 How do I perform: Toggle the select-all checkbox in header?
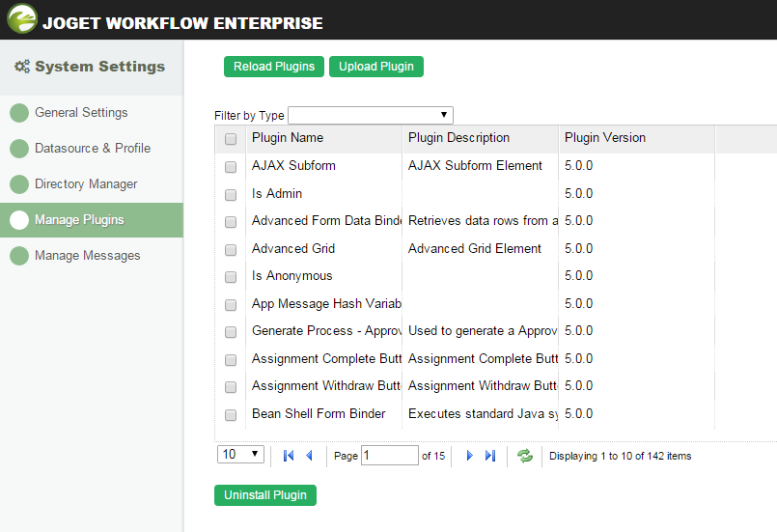click(231, 139)
